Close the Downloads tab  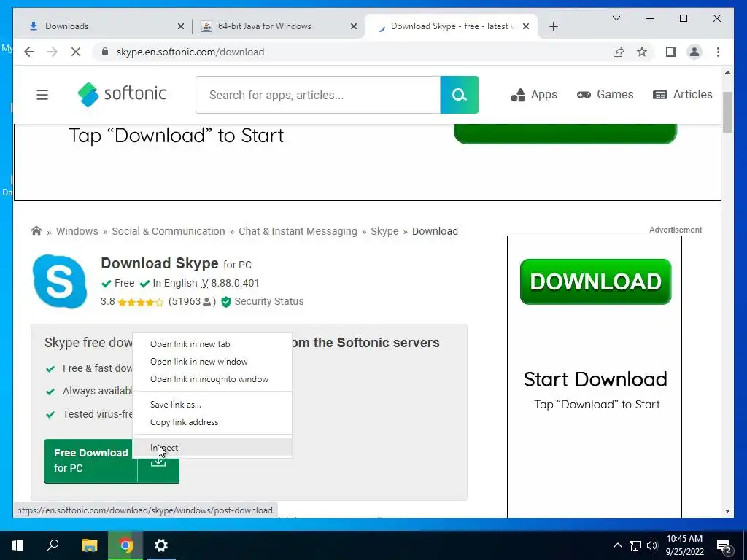pyautogui.click(x=181, y=26)
